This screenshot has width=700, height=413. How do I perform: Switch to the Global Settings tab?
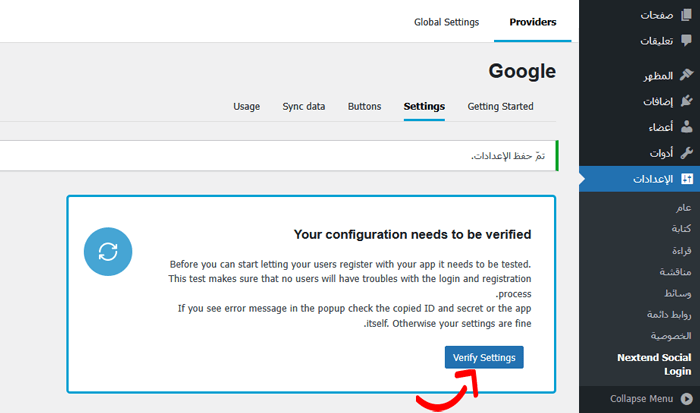(446, 22)
